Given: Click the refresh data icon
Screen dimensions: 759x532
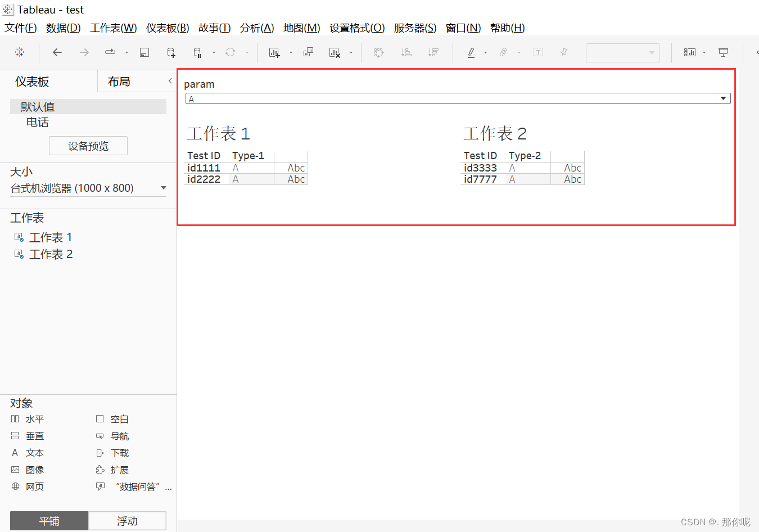Looking at the screenshot, I should coord(230,52).
